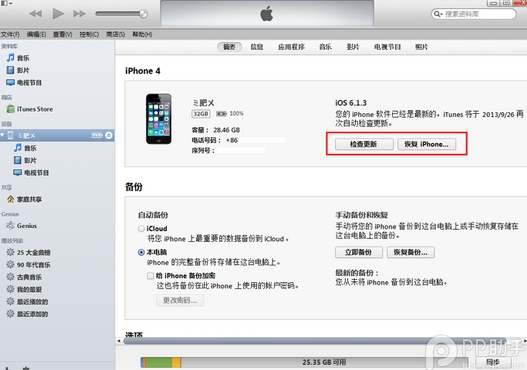Click the 同步 sync button
This screenshot has height=370, width=527.
(x=493, y=362)
